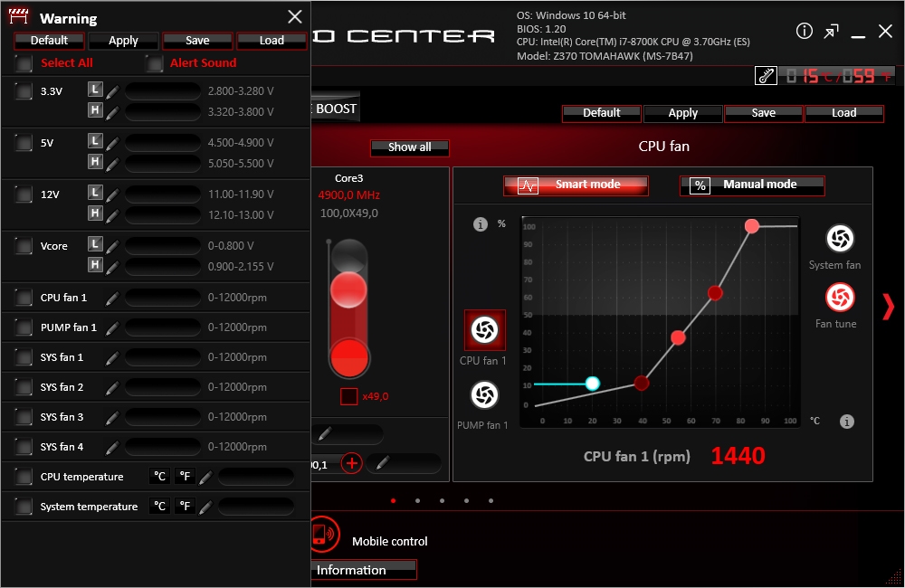
Task: Click CPU temperature °F unit button
Action: pos(185,477)
